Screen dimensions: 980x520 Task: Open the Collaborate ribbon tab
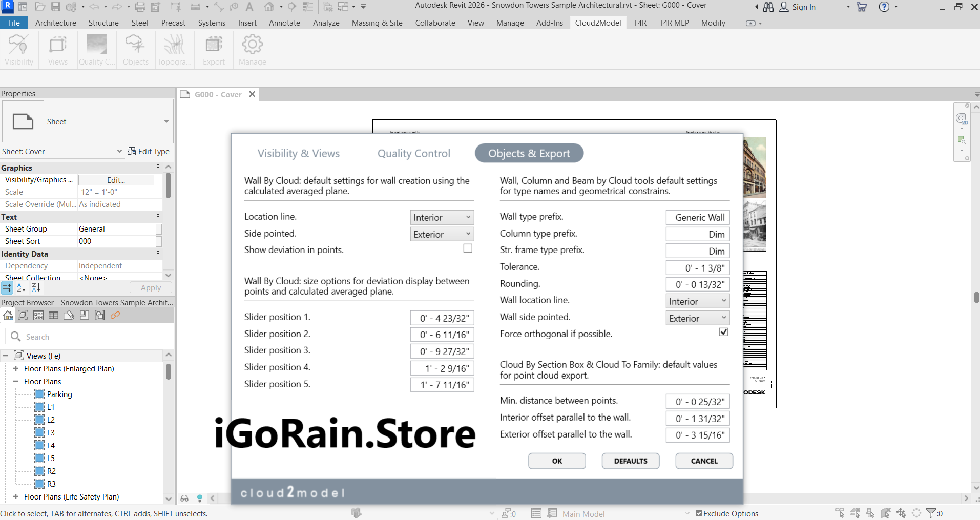coord(434,23)
